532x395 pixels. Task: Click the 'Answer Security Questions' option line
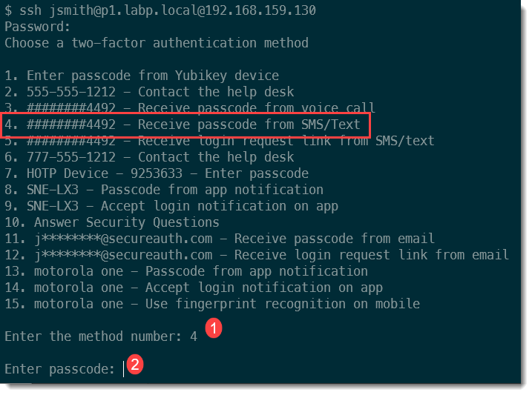coord(112,222)
